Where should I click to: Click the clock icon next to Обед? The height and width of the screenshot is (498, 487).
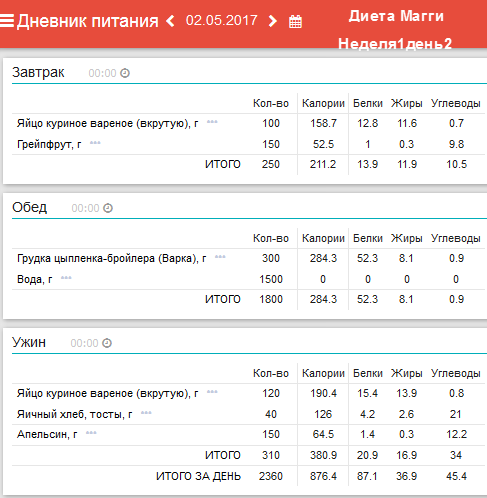108,208
